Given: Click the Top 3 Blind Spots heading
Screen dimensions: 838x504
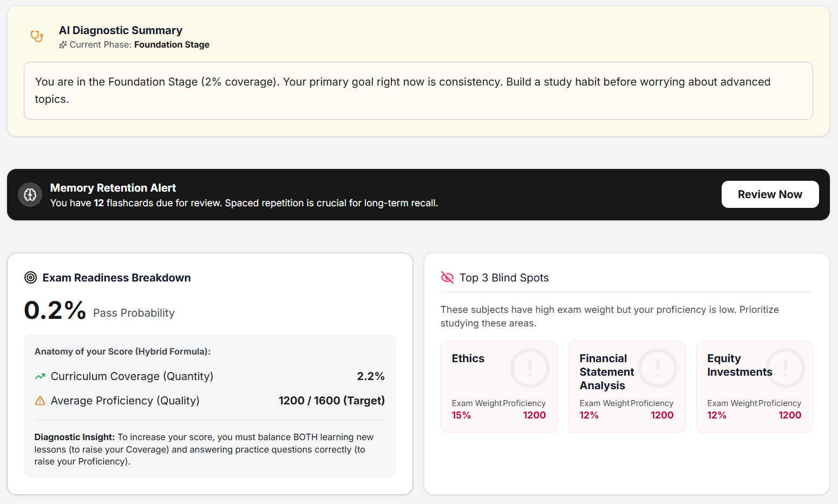Looking at the screenshot, I should point(504,278).
